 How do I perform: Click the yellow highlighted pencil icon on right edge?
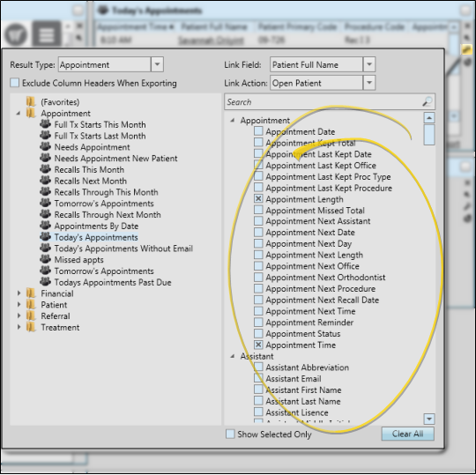(x=467, y=48)
